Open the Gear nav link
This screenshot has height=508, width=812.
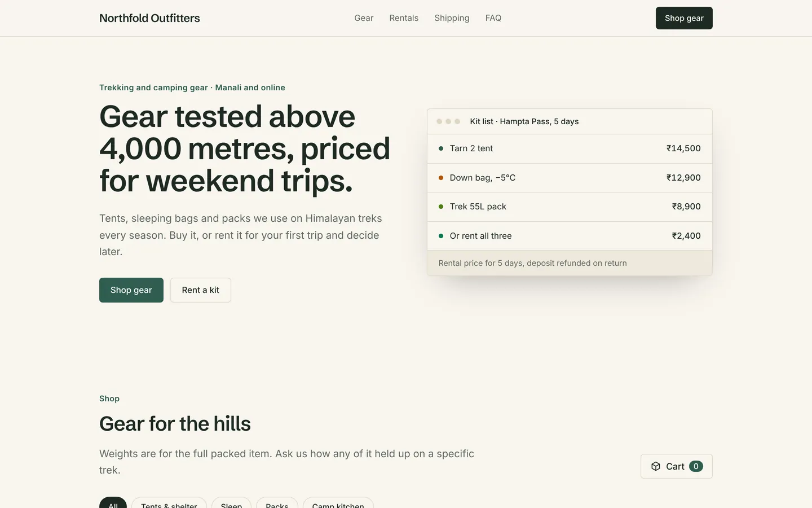point(364,18)
